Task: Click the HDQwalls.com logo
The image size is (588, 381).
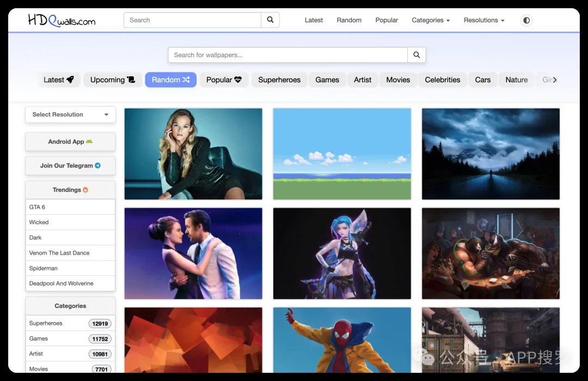Action: [62, 20]
